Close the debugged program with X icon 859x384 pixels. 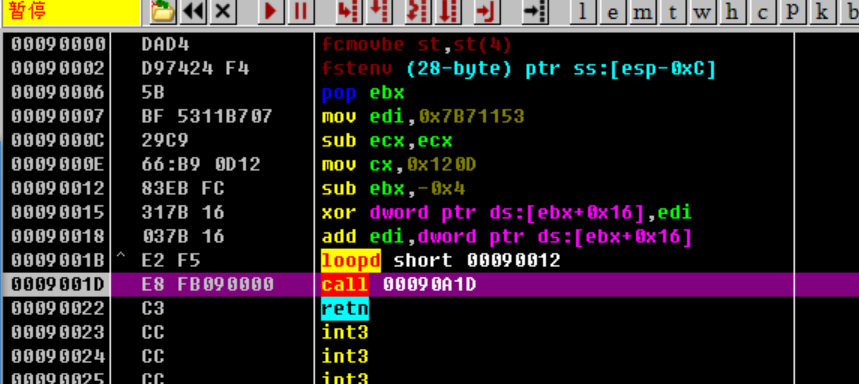point(222,12)
